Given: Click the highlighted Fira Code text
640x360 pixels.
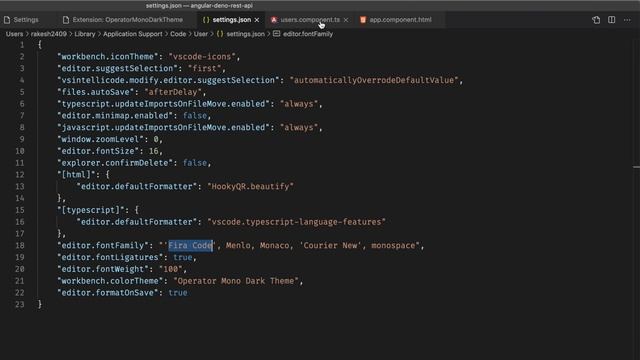Looking at the screenshot, I should (191, 246).
